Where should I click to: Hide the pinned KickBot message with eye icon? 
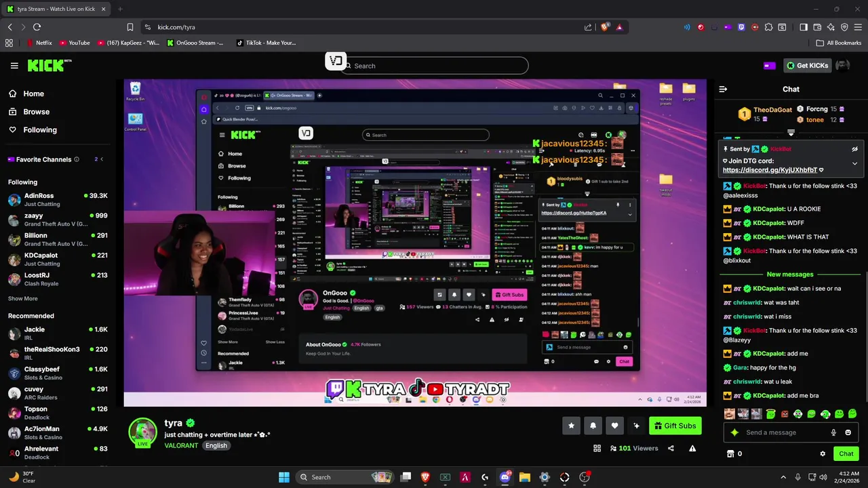[854, 149]
